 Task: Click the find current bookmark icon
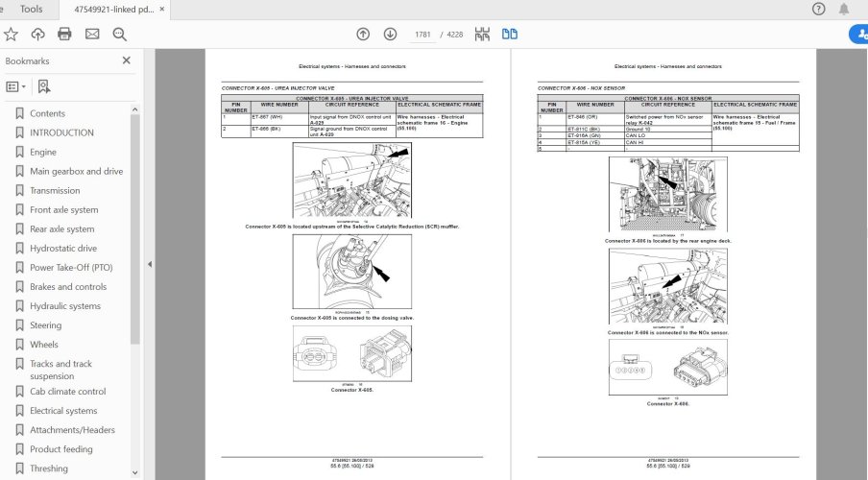tap(44, 86)
